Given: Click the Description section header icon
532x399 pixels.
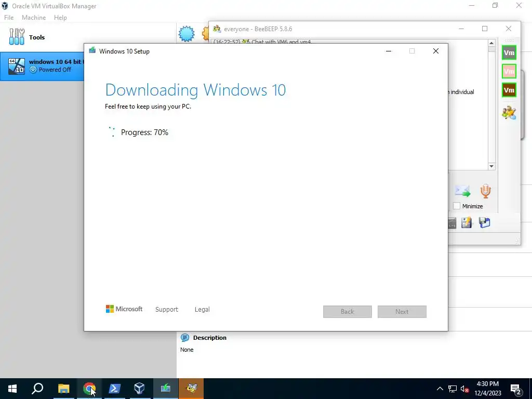Looking at the screenshot, I should [x=185, y=338].
